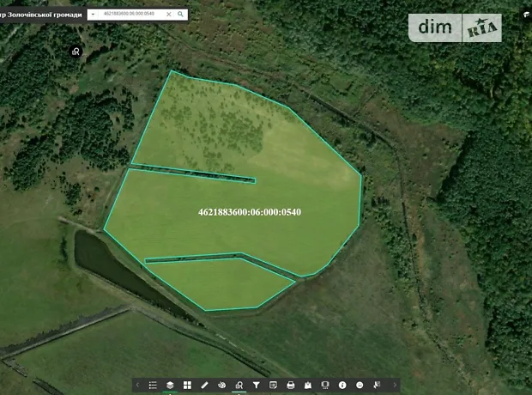
Task: Click the round search widget on map
Action: click(x=76, y=52)
